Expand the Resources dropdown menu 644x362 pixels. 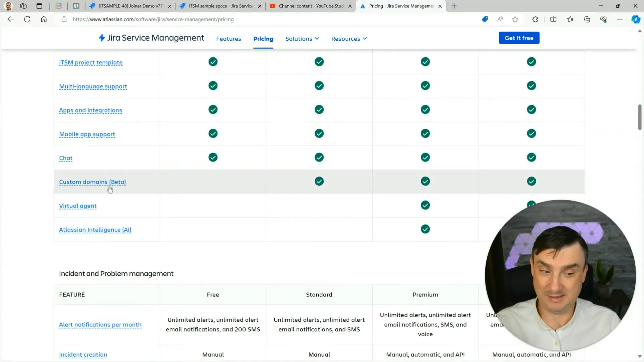(349, 39)
